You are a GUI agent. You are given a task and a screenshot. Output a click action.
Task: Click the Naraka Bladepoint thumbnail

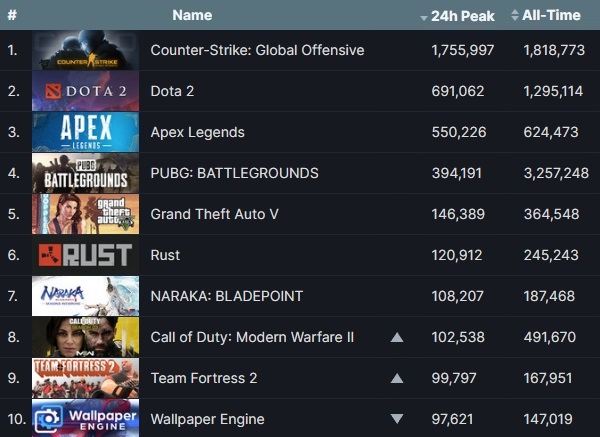pos(86,296)
